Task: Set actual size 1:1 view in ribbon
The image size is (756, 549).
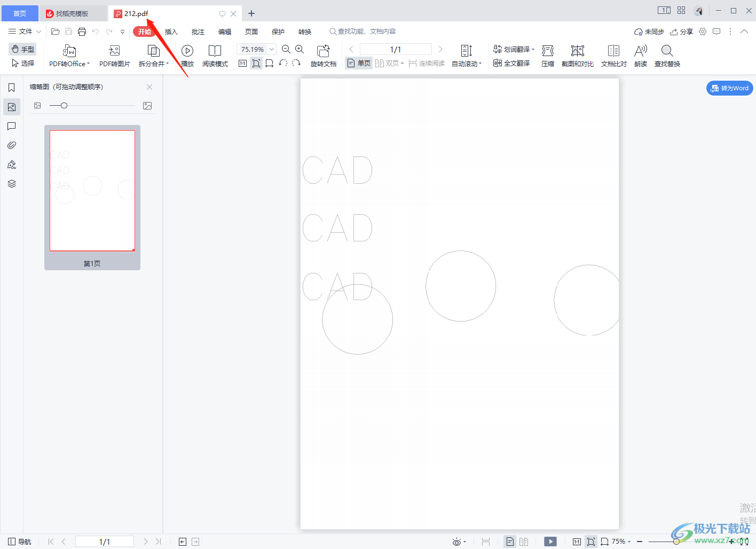Action: click(x=242, y=63)
